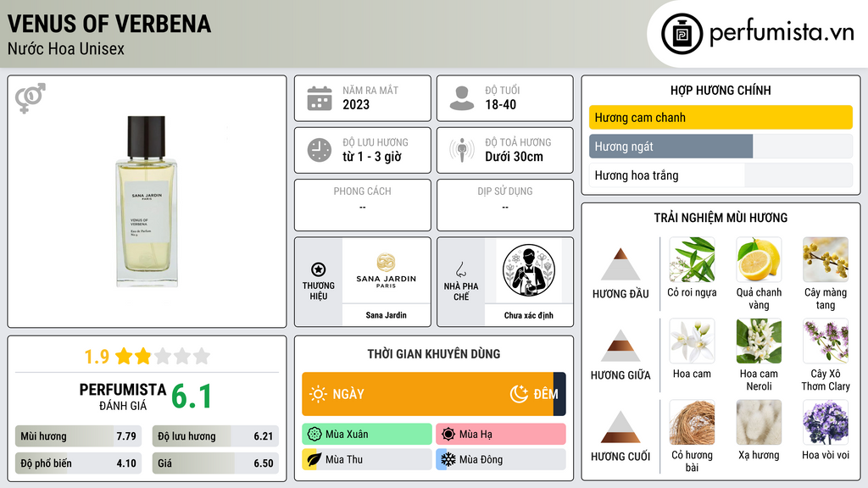Click the perfumista.vn bottle logo icon
Image resolution: width=868 pixels, height=488 pixels.
(682, 34)
